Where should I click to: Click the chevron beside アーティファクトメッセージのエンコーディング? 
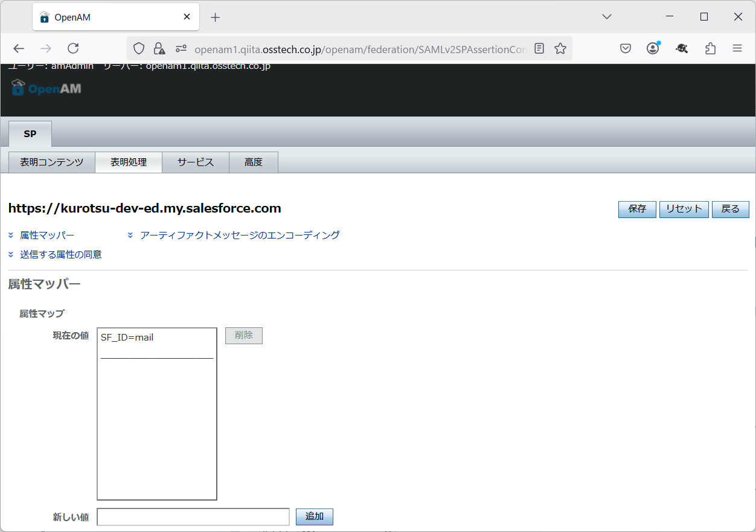(130, 235)
